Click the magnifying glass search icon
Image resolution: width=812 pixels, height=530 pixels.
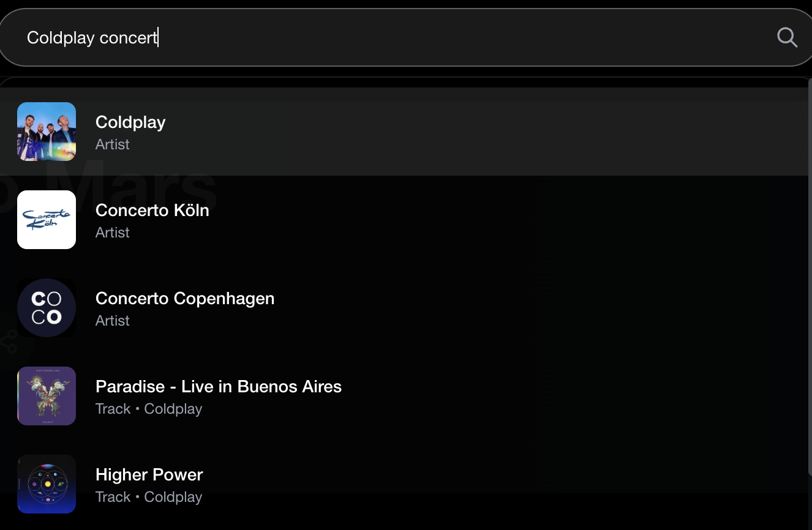787,37
